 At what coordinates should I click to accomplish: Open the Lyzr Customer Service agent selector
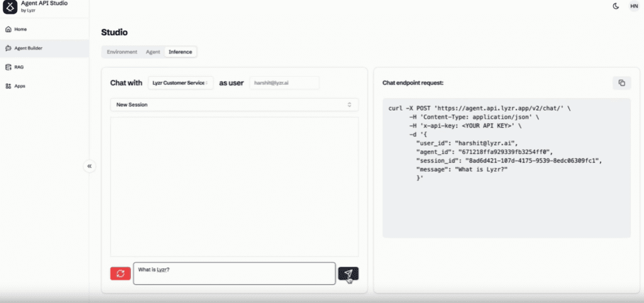coord(180,83)
